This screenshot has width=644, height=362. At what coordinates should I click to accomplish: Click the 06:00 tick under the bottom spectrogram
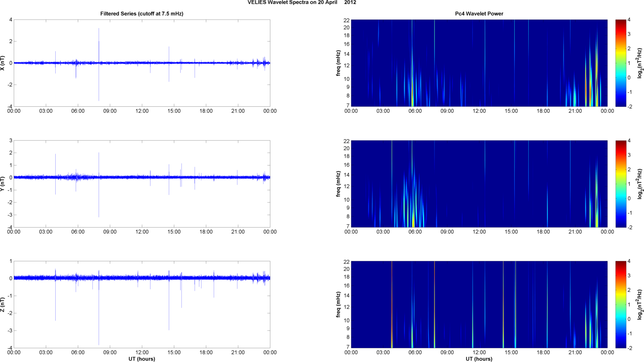pos(415,353)
